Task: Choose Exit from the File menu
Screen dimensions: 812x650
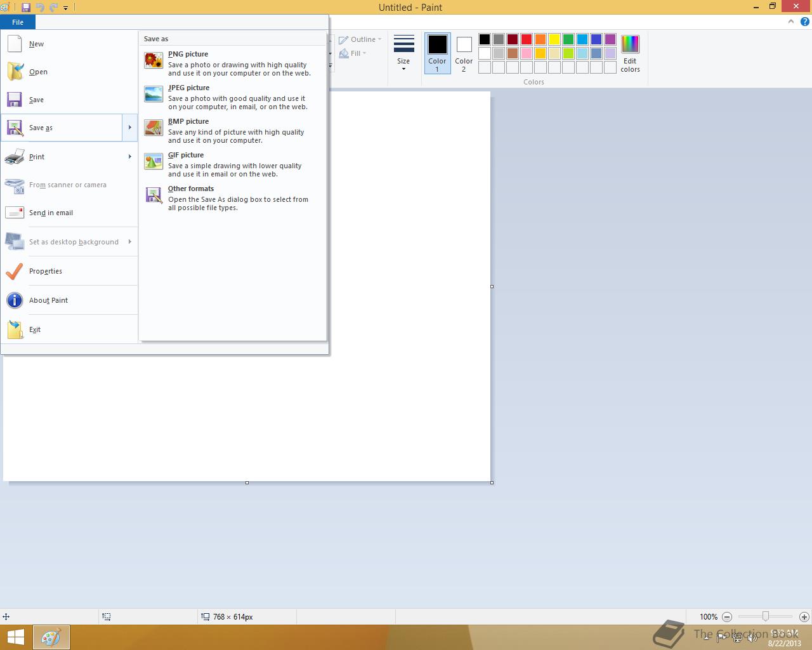Action: (x=69, y=329)
